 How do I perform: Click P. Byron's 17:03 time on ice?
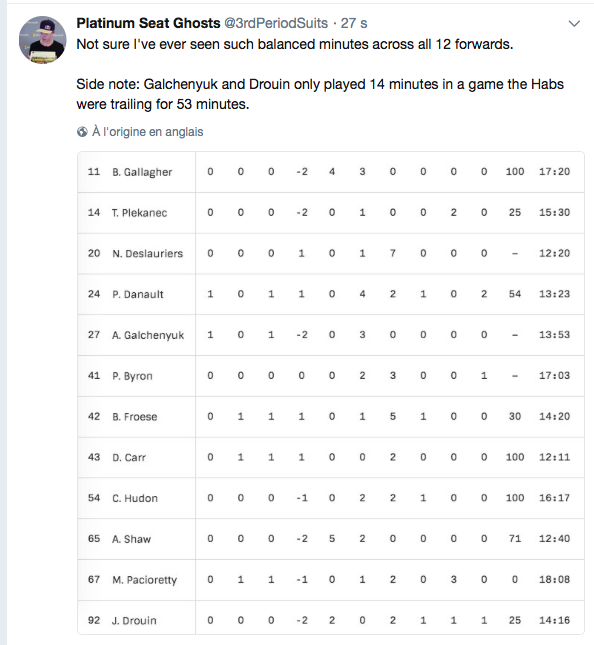click(x=554, y=376)
